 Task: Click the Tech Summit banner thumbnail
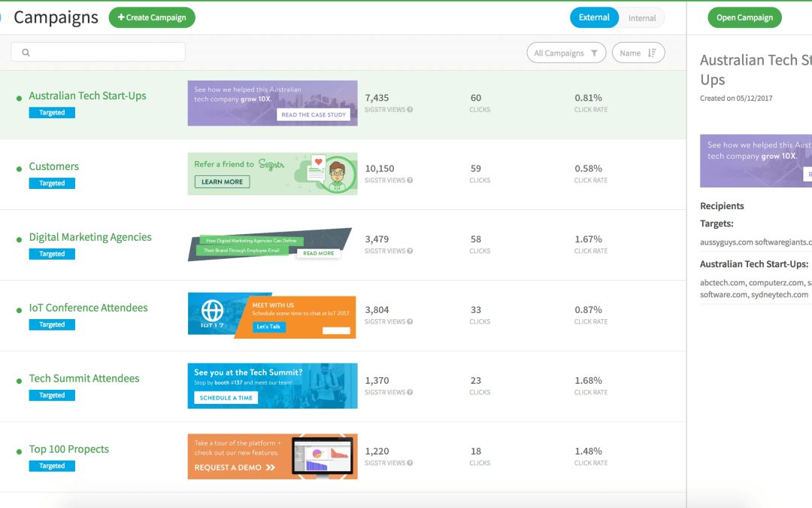coord(272,385)
